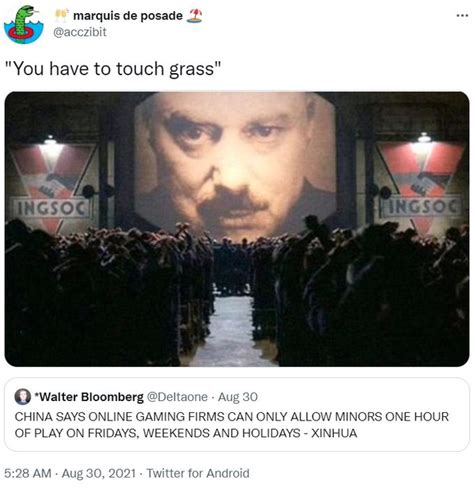
Task: Click the 5:28 AM timestamp
Action: pos(28,473)
